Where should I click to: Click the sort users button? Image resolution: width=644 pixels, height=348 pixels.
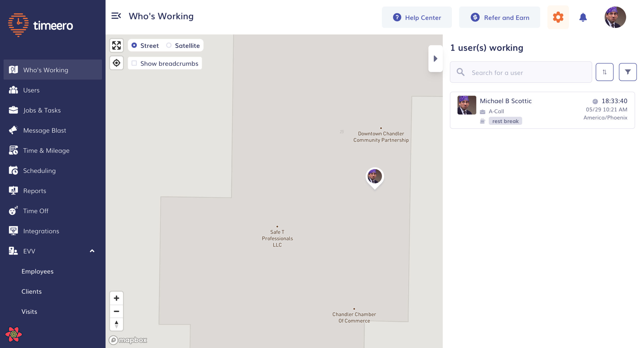point(604,72)
